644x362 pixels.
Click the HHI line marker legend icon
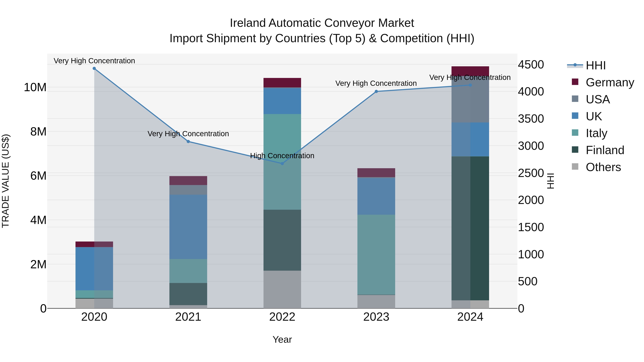tap(575, 65)
